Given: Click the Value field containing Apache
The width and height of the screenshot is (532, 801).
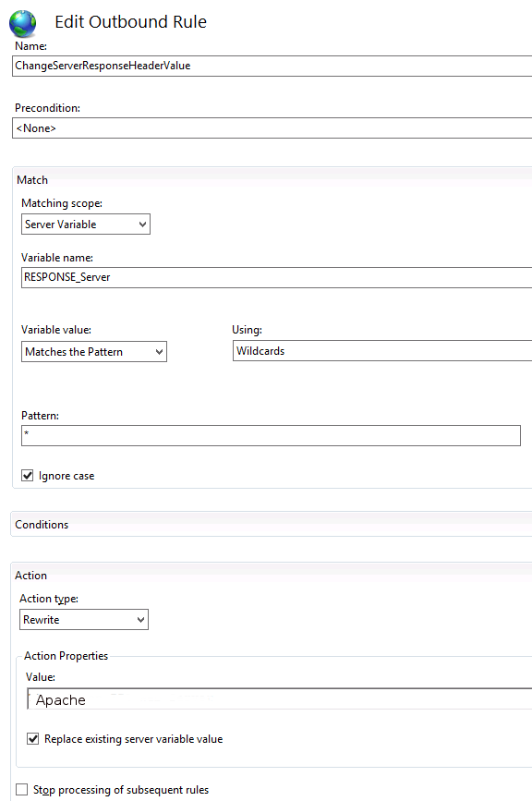Looking at the screenshot, I should click(x=279, y=699).
